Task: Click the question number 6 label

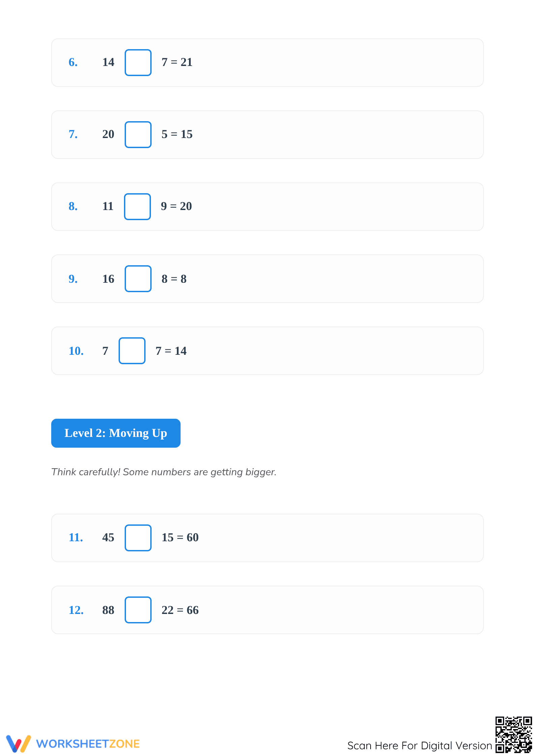Action: tap(73, 62)
